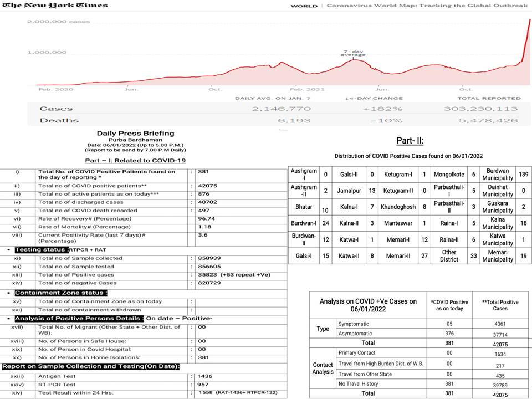532x399 pixels.
Task: Select the Daily Press Briefing title
Action: (135, 133)
